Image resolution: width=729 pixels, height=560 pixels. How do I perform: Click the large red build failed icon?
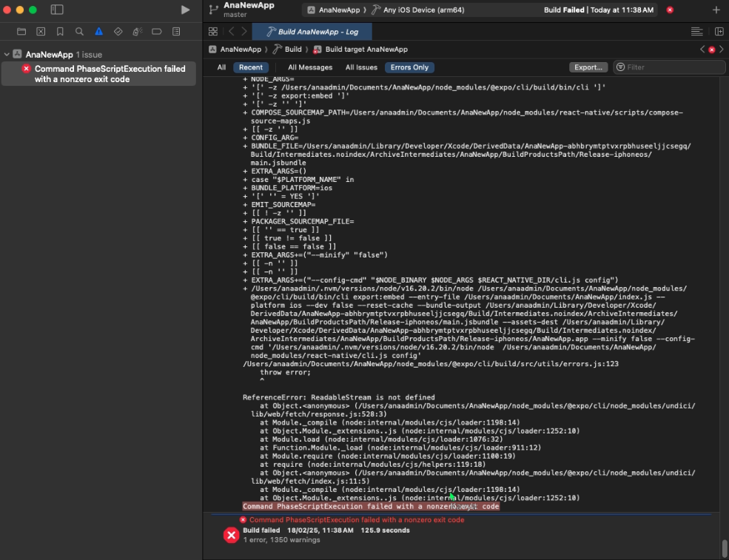tap(231, 536)
